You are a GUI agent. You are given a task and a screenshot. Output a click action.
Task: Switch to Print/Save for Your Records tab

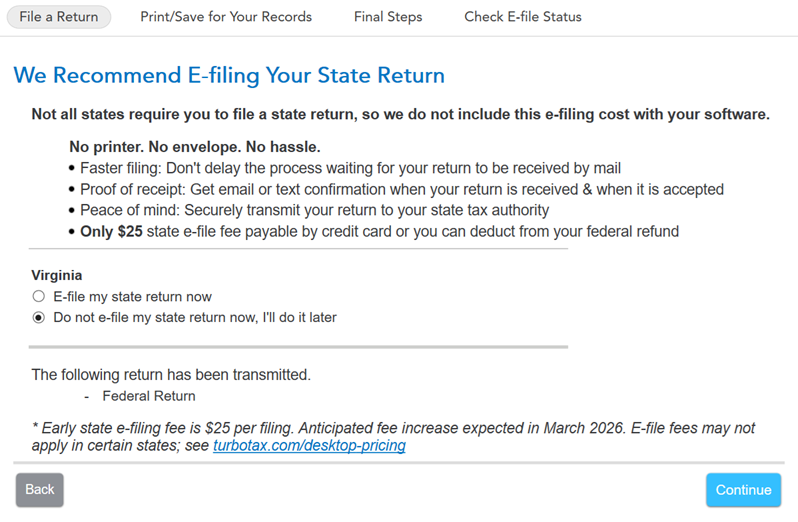point(226,17)
